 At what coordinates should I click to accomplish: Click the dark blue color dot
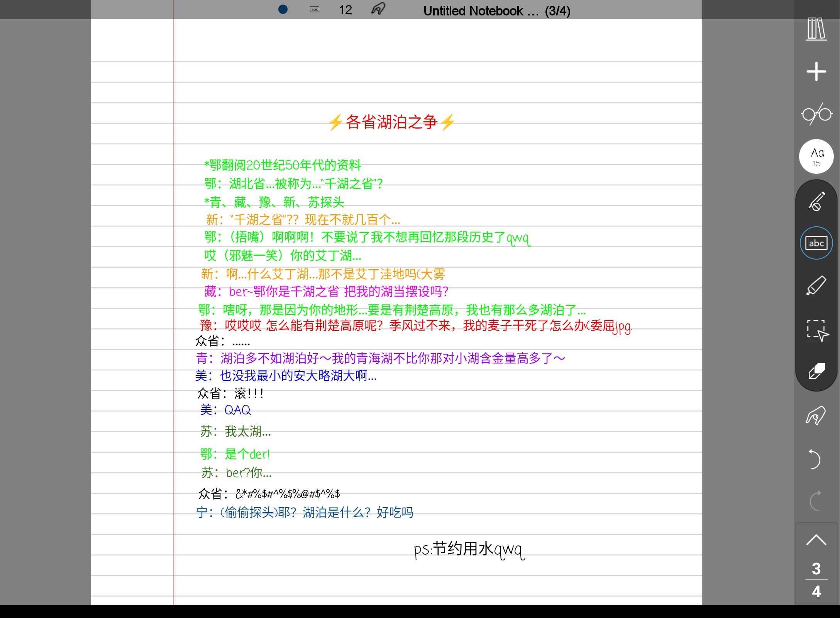[x=283, y=9]
